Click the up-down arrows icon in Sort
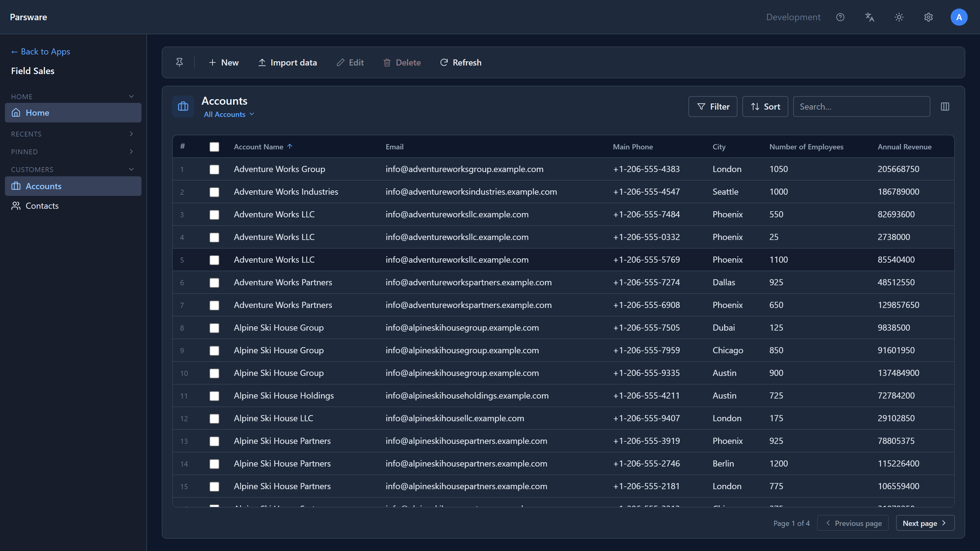 coord(755,107)
